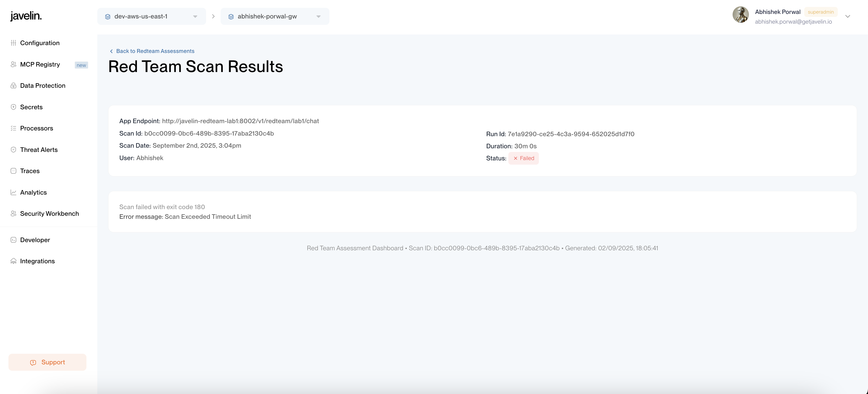Open Threat Alerts in the sidebar
868x394 pixels.
[x=39, y=149]
